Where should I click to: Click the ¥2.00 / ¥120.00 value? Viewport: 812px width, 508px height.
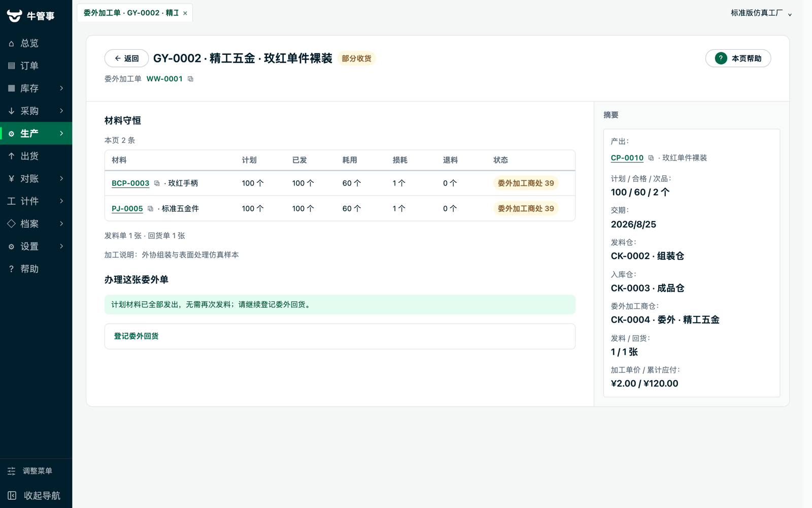[x=645, y=384]
